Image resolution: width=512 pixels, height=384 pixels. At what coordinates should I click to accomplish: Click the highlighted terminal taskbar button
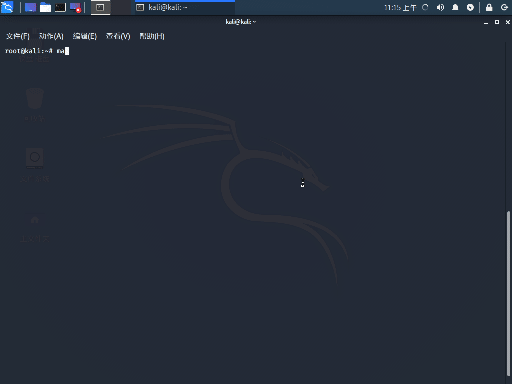(100, 7)
